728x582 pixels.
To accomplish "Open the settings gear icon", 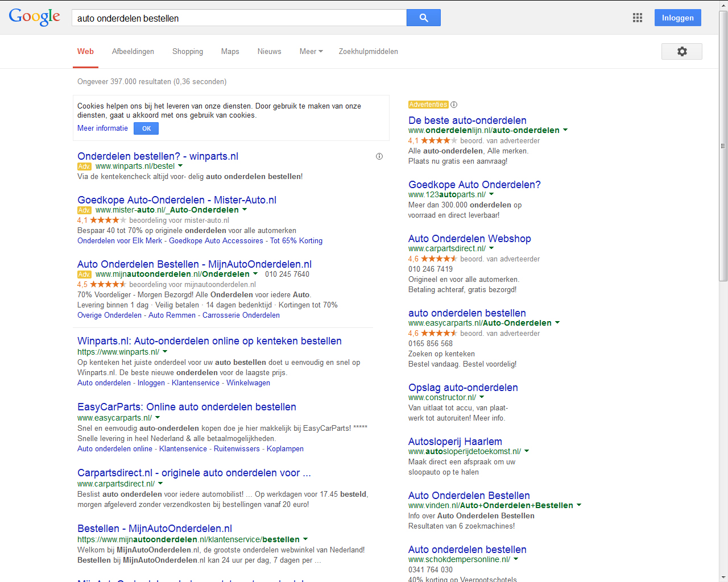I will (x=681, y=51).
